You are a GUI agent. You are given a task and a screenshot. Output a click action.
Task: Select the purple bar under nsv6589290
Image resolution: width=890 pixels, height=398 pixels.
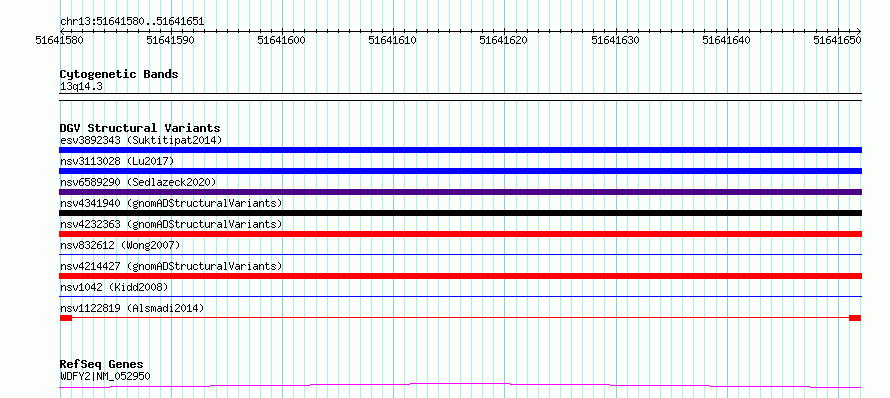click(460, 192)
